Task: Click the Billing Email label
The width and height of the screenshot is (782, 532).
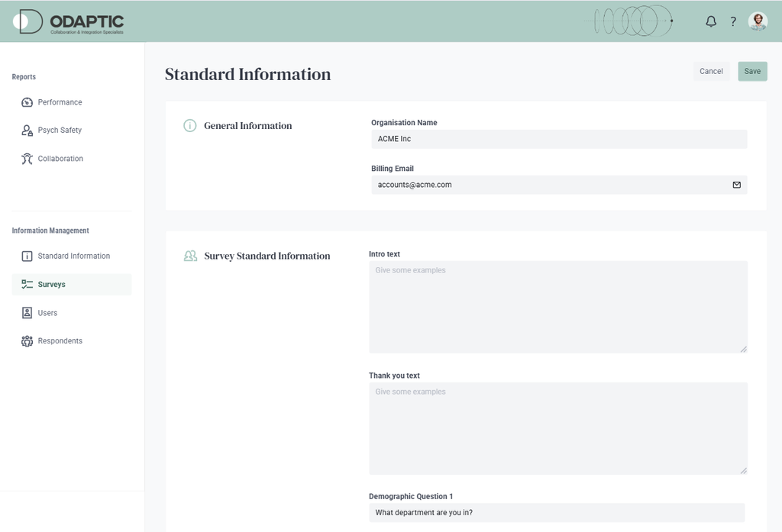Action: pos(393,169)
